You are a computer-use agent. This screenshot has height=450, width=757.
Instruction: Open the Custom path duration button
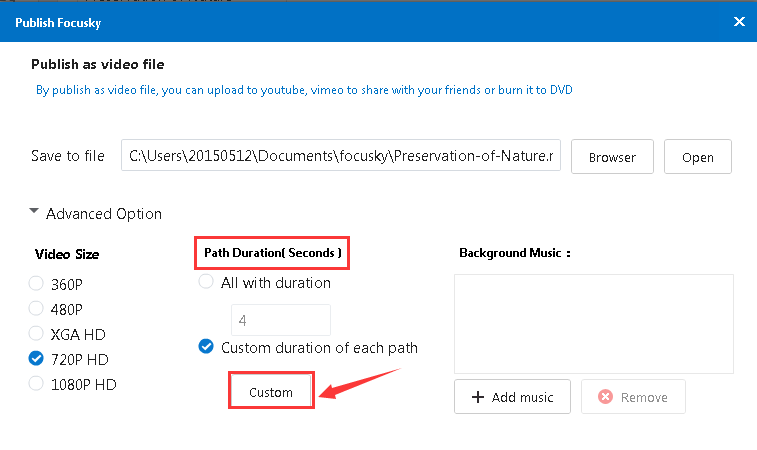(271, 392)
